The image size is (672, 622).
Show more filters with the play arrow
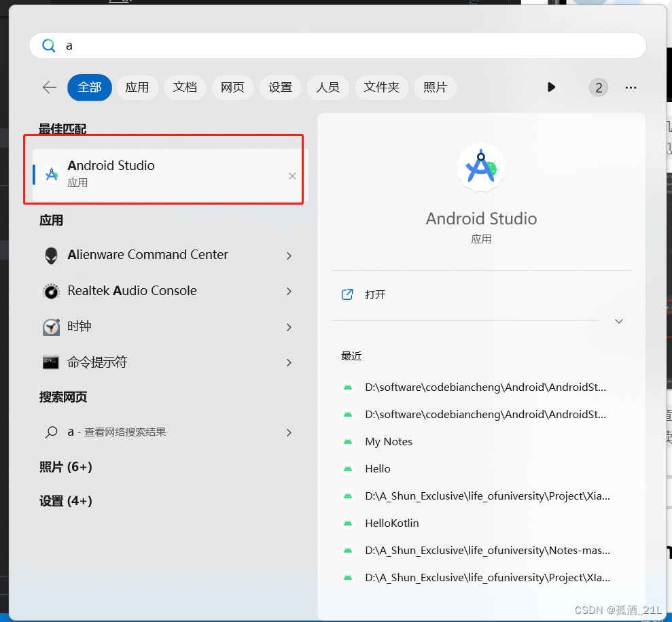pos(551,88)
